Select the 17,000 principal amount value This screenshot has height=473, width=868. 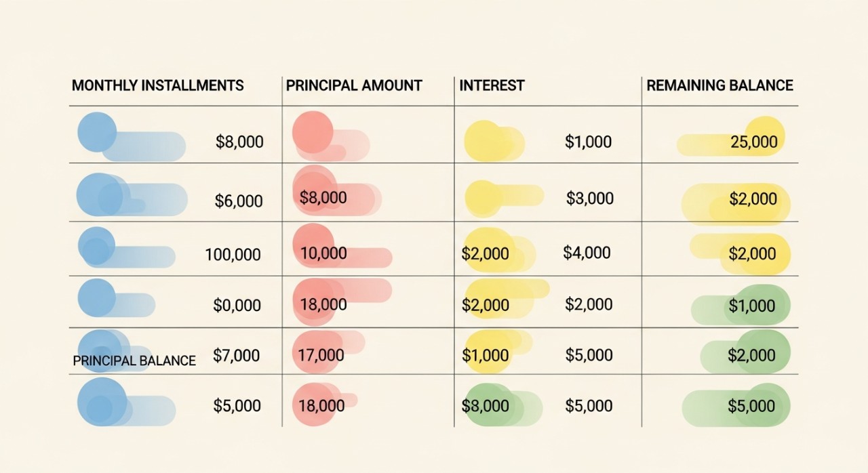pos(321,355)
